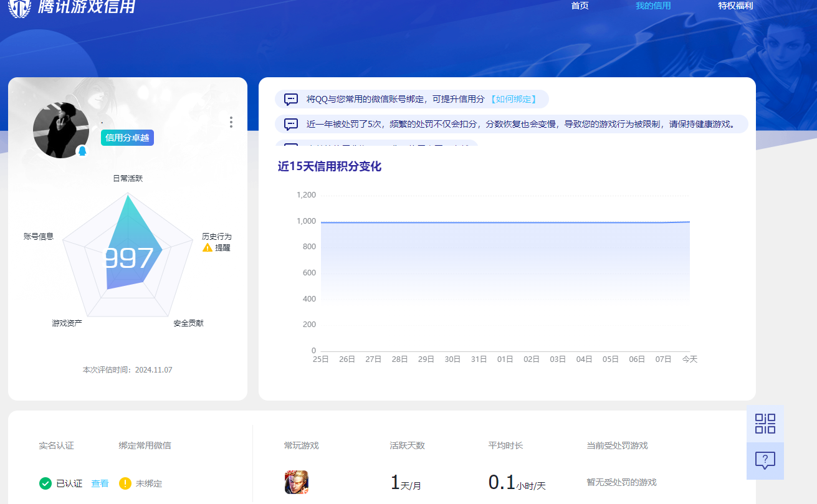This screenshot has height=504, width=817.
Task: Click the 平均时长 column heading
Action: coord(506,445)
